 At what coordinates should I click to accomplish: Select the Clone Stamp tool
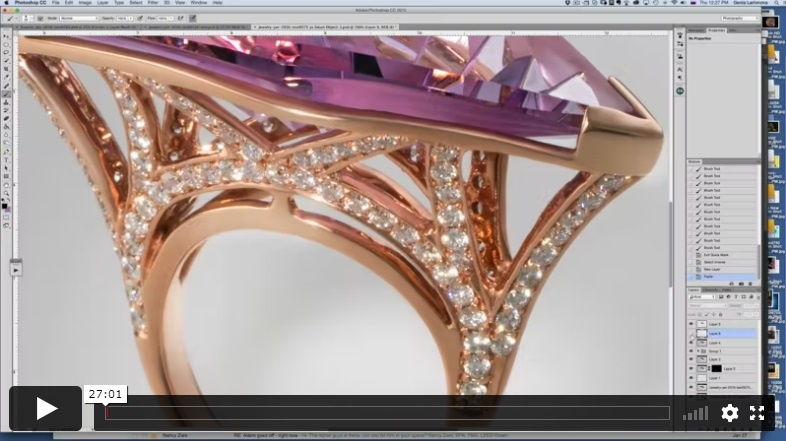6,102
